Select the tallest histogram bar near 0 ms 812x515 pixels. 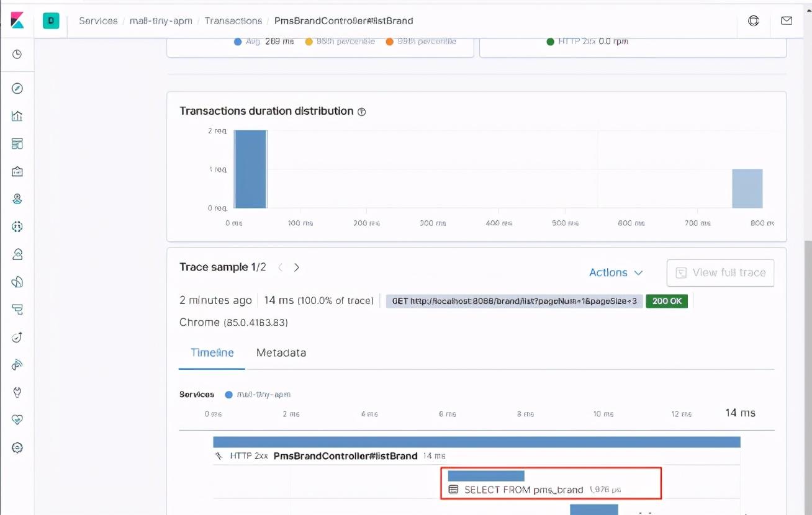(x=250, y=169)
